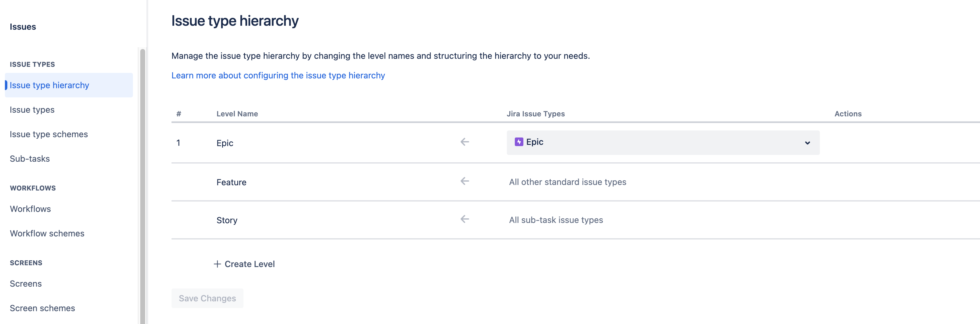Go to Workflow schemes
Viewport: 980px width, 324px height.
click(x=47, y=233)
